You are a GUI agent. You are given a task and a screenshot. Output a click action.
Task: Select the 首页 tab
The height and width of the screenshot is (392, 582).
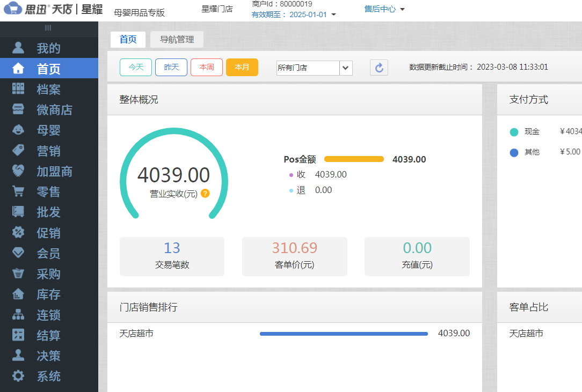(128, 40)
